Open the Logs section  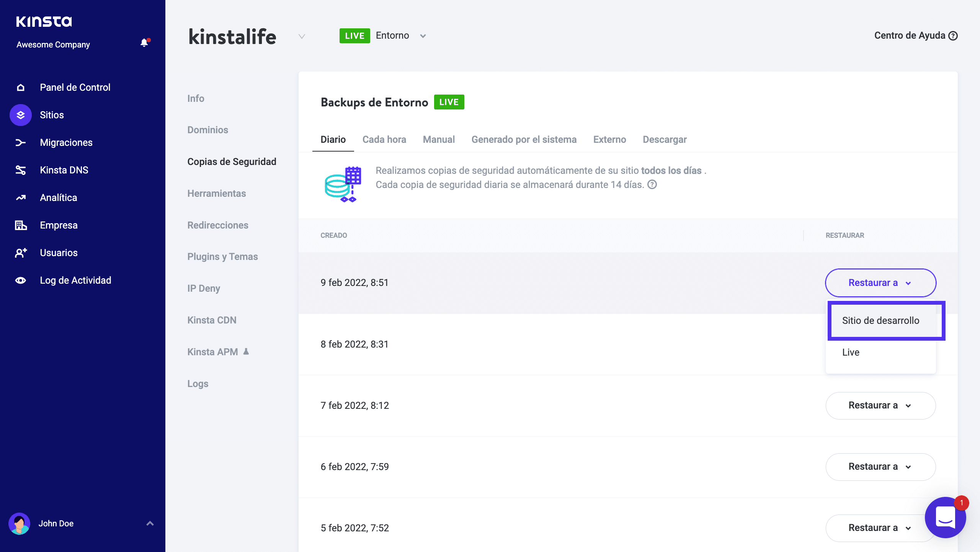tap(198, 384)
